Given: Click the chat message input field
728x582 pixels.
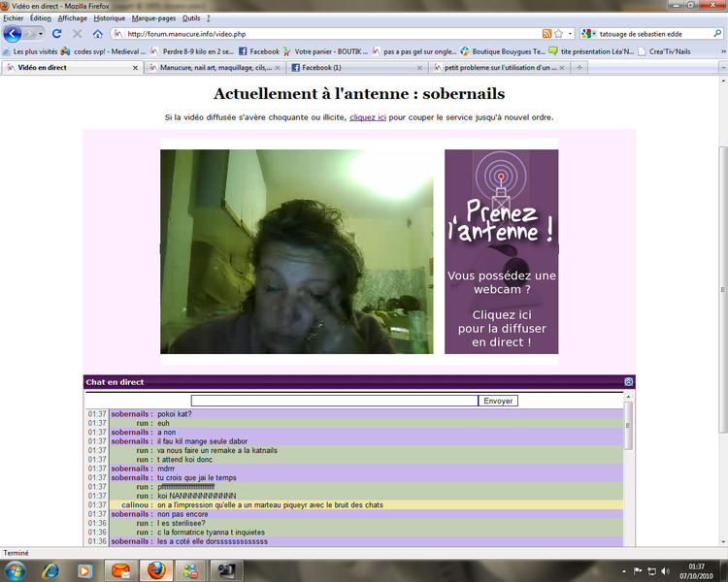Looking at the screenshot, I should click(x=334, y=401).
